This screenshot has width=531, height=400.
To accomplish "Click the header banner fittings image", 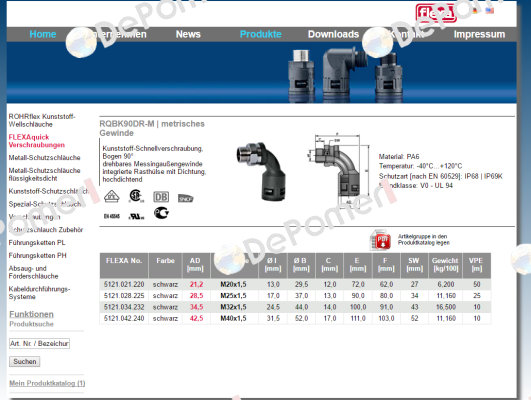I will coord(345,75).
